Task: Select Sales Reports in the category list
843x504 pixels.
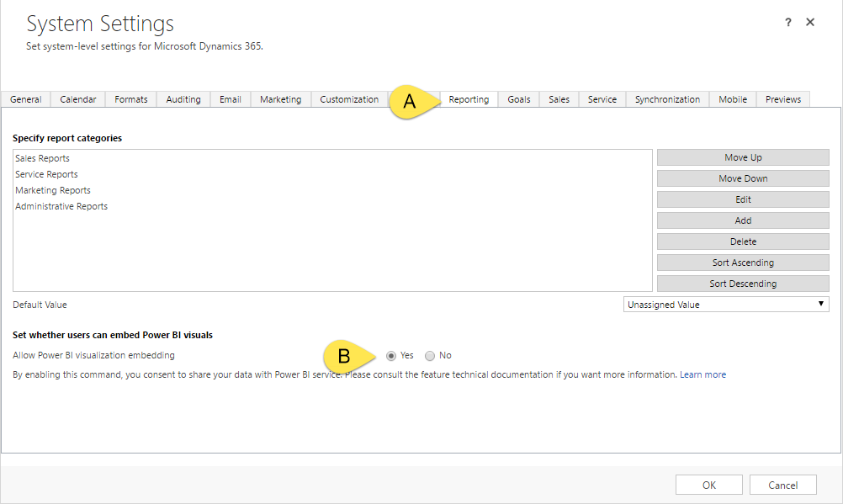Action: click(x=42, y=158)
